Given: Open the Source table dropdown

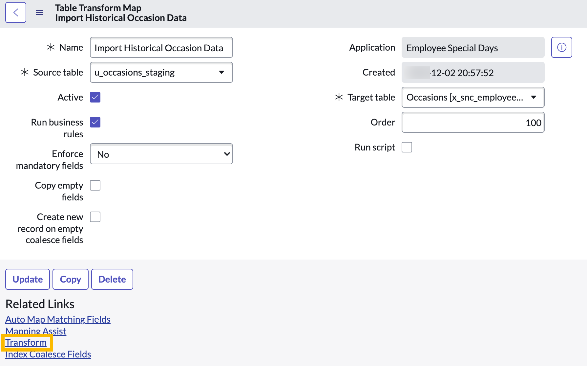Looking at the screenshot, I should point(221,73).
